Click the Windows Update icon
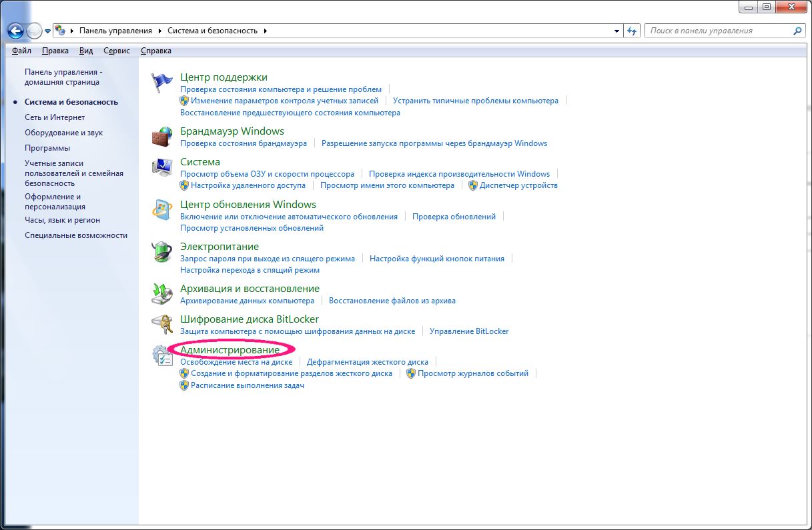812x530 pixels. 162,210
